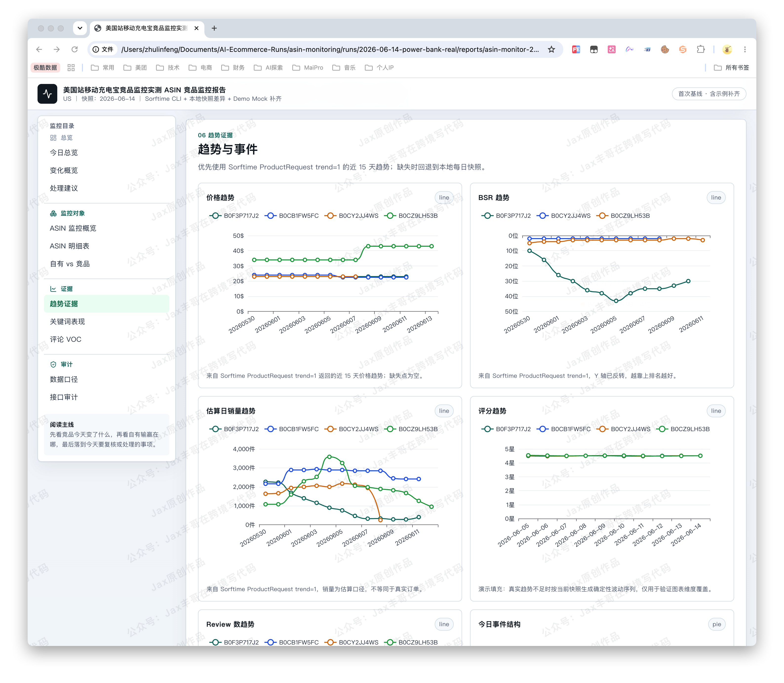The image size is (784, 683).
Task: Open the 美团 bookmarks folder
Action: coord(135,67)
